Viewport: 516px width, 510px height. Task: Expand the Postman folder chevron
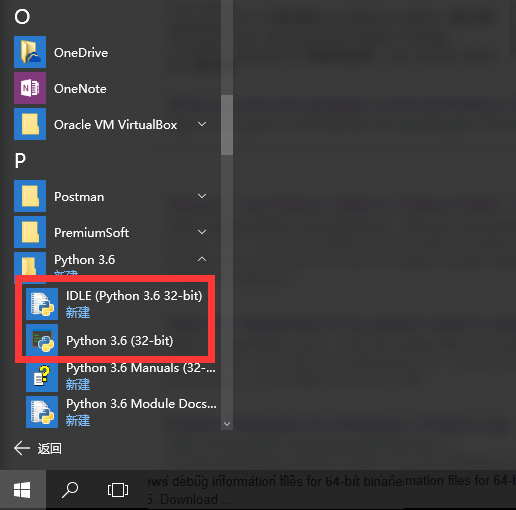click(x=202, y=196)
